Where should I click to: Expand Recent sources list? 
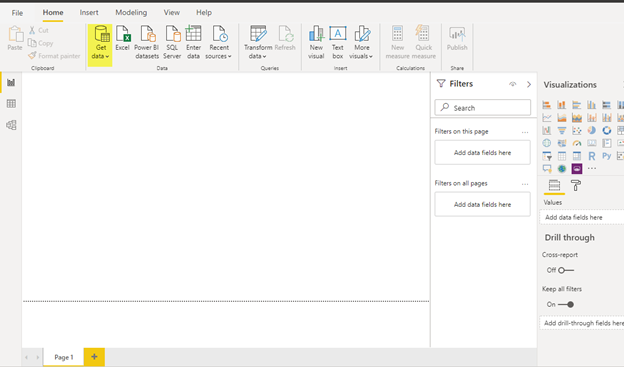218,42
